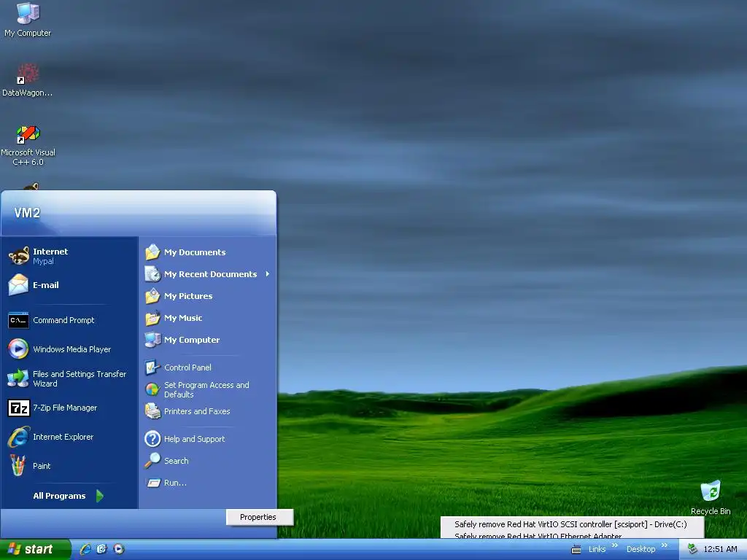Select My Computer desktop icon
Viewport: 747px width, 560px height.
[x=28, y=19]
